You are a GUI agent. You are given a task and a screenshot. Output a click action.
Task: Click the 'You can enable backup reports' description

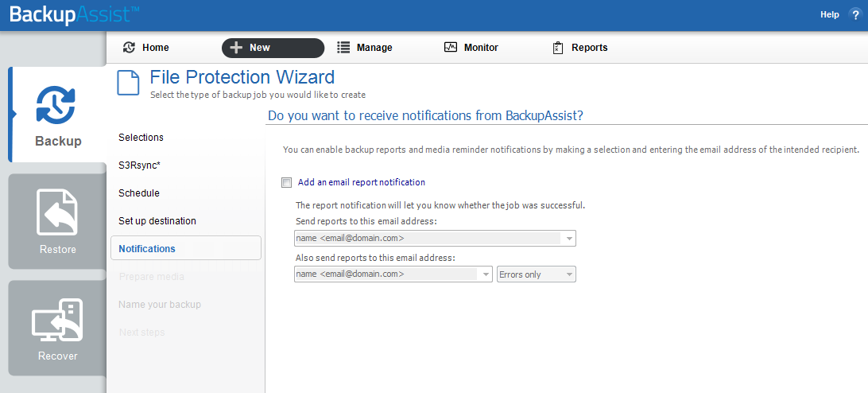[571, 150]
